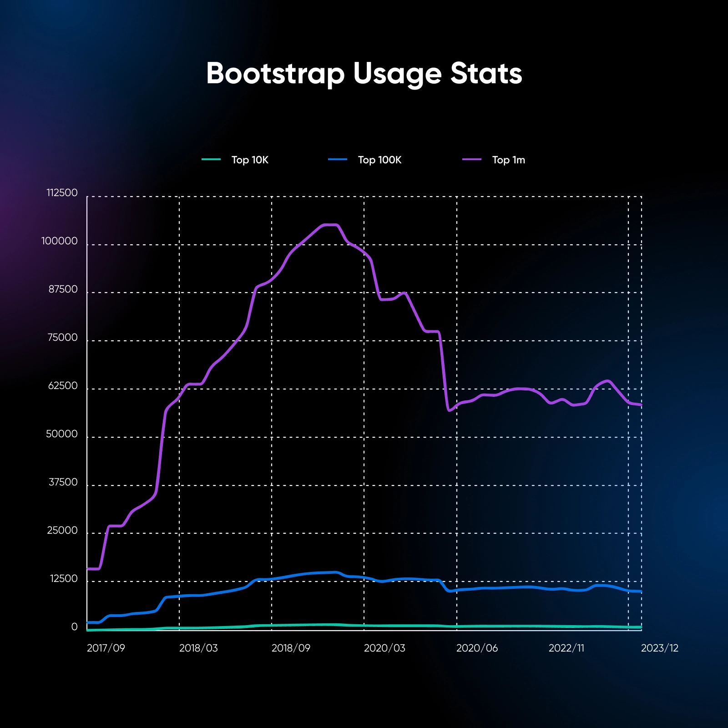Click the peak of the purple Top 1m line

pos(330,225)
